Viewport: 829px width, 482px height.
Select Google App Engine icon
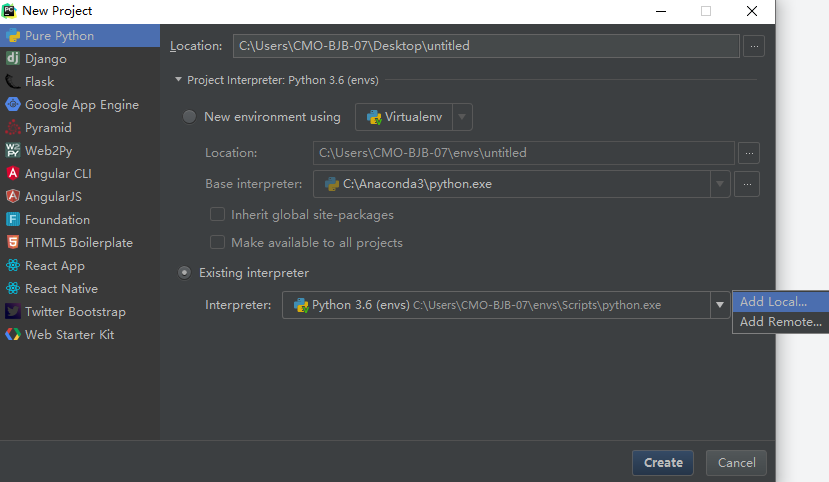(13, 104)
